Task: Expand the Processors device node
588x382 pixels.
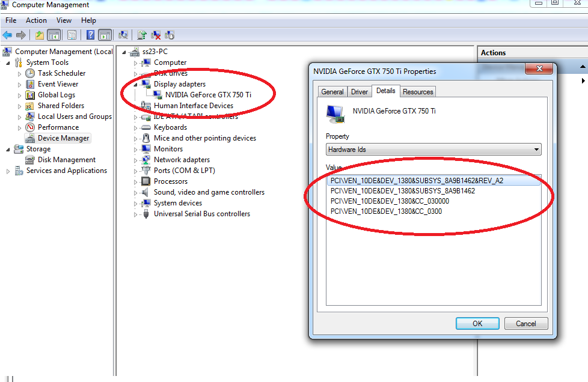Action: point(135,182)
